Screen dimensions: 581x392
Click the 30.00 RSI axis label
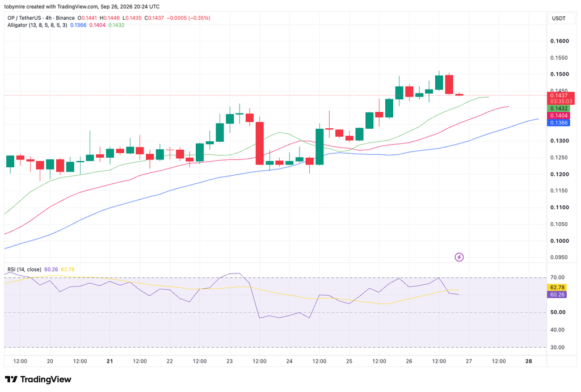pyautogui.click(x=558, y=348)
